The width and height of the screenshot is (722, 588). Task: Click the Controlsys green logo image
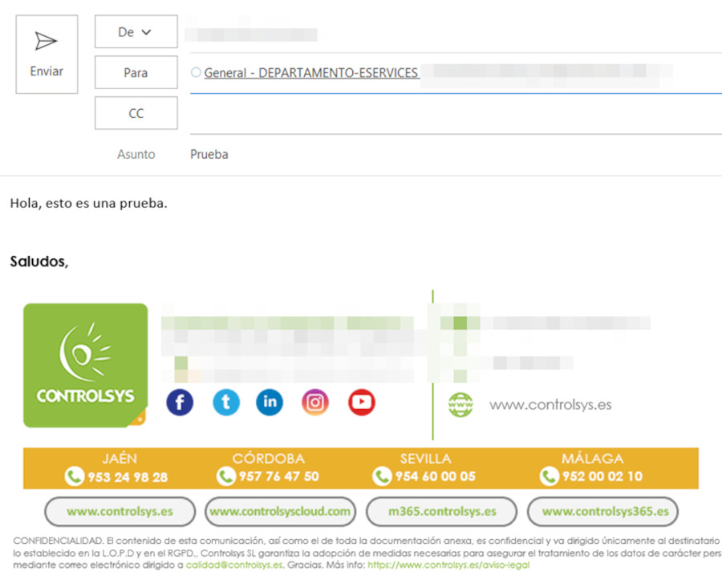pyautogui.click(x=86, y=365)
